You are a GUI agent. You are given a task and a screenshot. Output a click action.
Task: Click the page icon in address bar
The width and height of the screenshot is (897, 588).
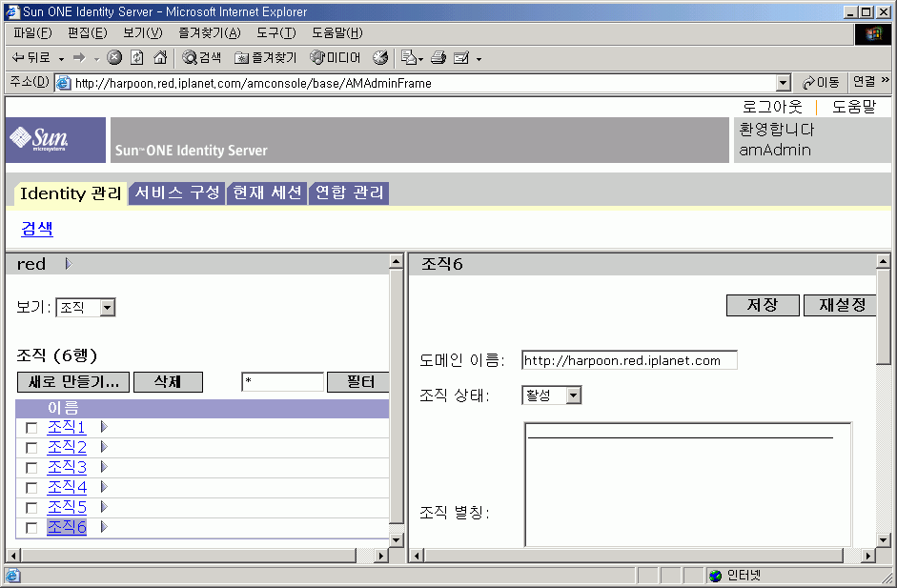(64, 83)
